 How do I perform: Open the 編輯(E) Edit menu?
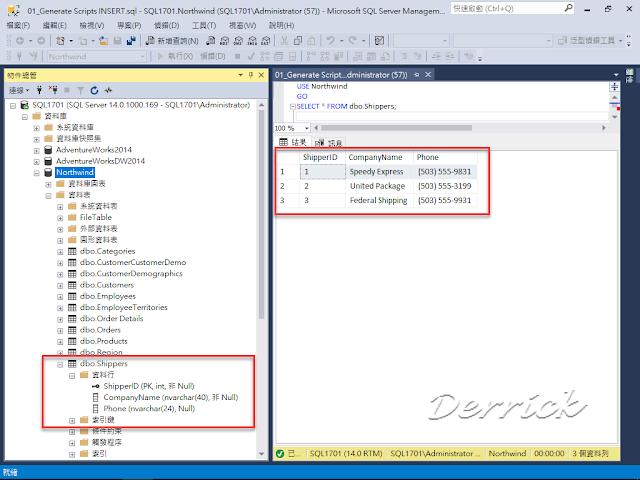point(55,25)
